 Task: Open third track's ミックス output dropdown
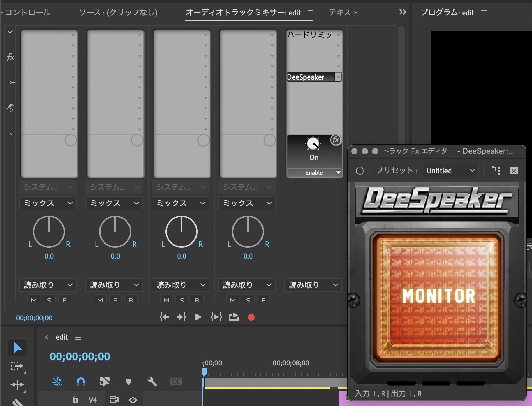tap(180, 203)
